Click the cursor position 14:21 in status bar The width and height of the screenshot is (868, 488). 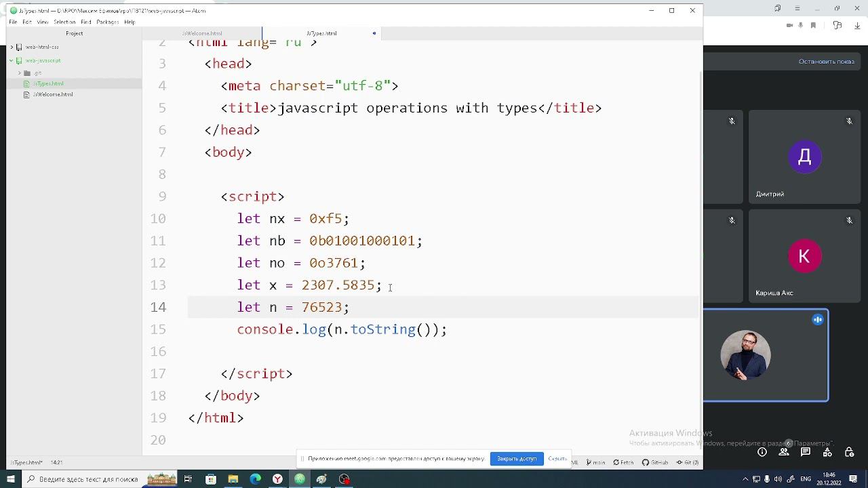point(56,463)
